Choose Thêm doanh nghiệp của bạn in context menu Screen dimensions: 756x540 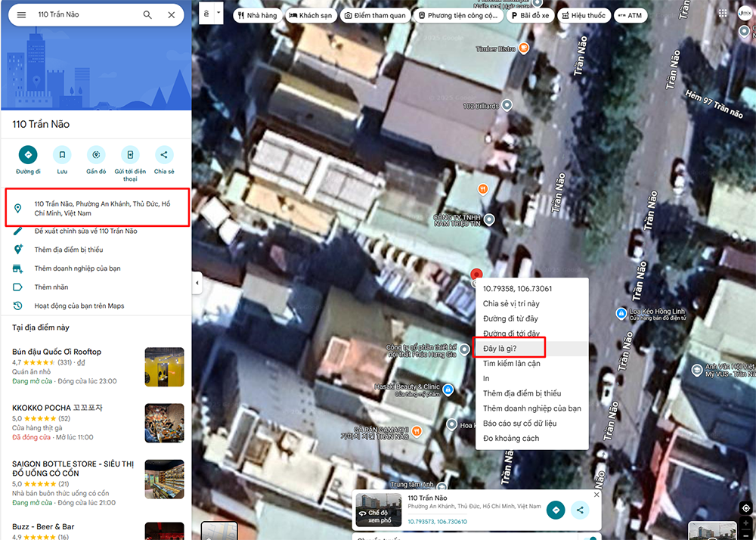[x=531, y=408]
